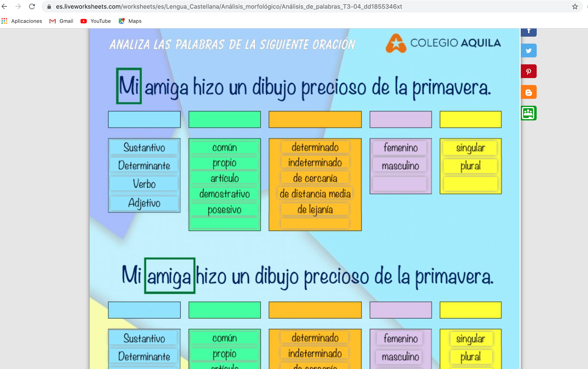Go back using the browser arrow
588x369 pixels.
click(x=5, y=6)
